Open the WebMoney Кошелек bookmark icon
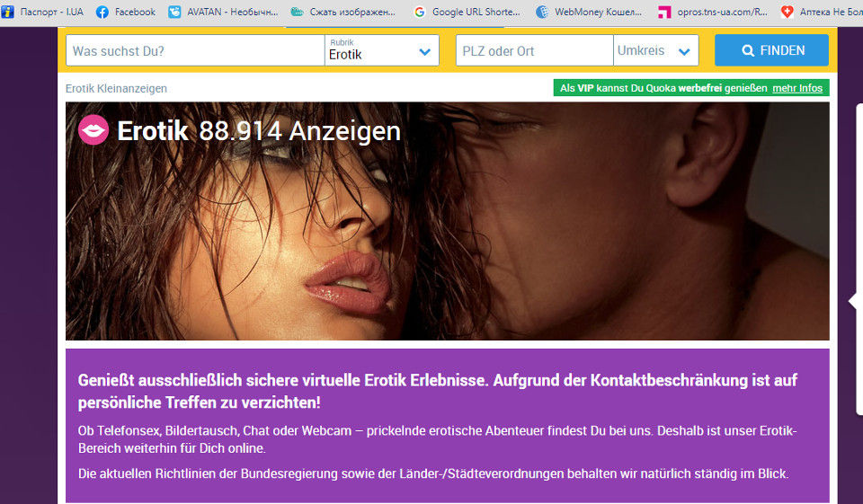 click(542, 12)
